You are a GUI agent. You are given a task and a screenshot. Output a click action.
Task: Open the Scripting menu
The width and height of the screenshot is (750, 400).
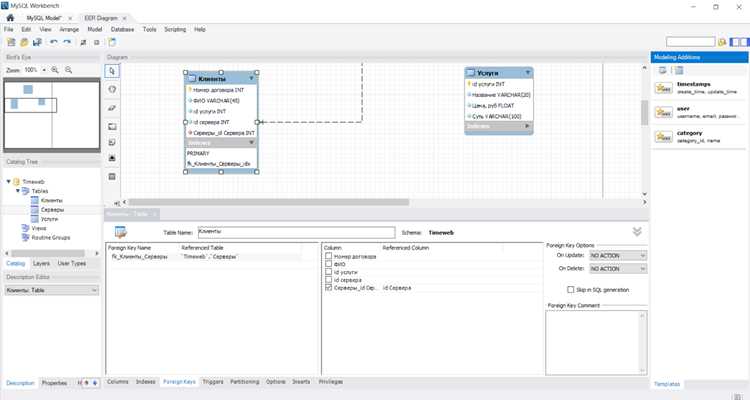click(175, 29)
